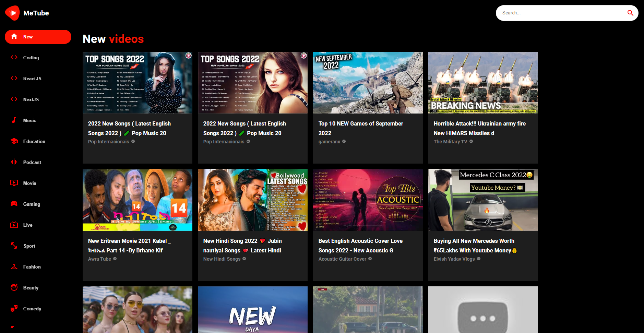The width and height of the screenshot is (644, 333).
Task: Click the Music note icon in sidebar
Action: point(14,120)
